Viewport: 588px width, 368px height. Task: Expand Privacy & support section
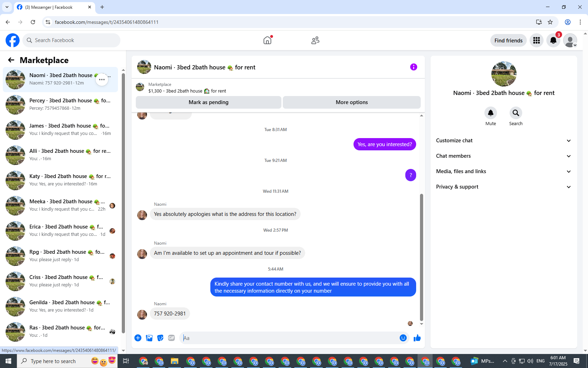(x=504, y=187)
